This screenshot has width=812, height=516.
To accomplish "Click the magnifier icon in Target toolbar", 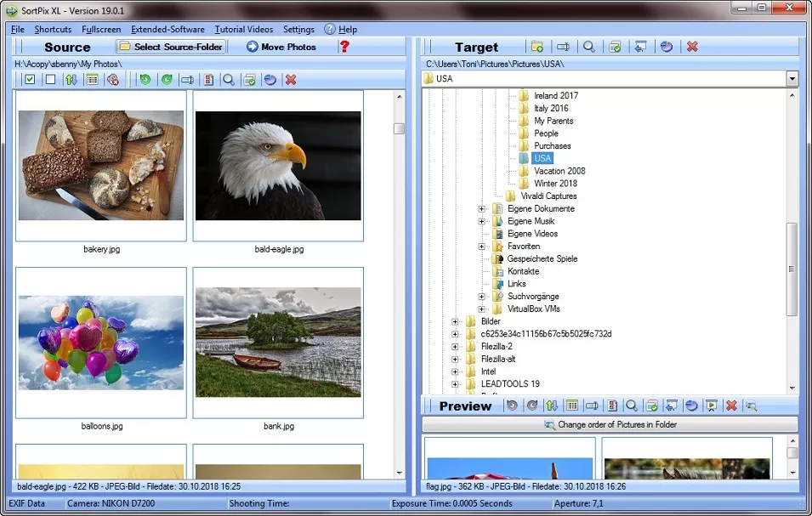I will coord(588,47).
